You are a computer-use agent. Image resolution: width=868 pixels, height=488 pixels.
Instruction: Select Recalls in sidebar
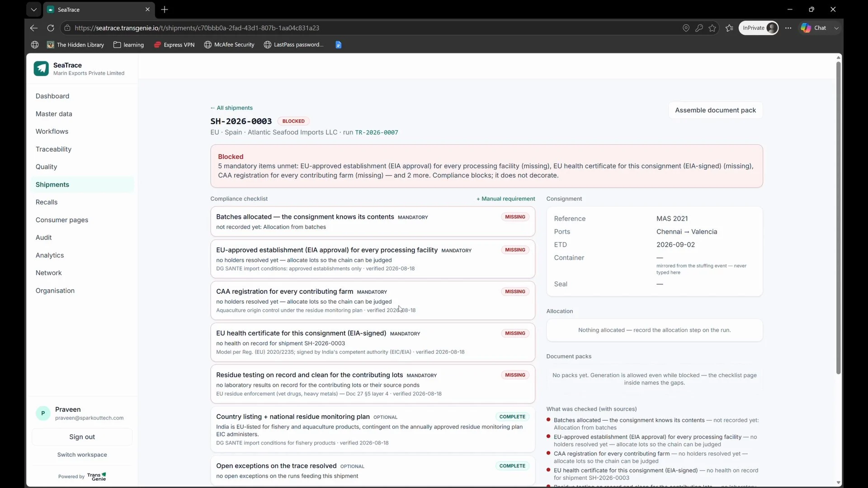(47, 202)
